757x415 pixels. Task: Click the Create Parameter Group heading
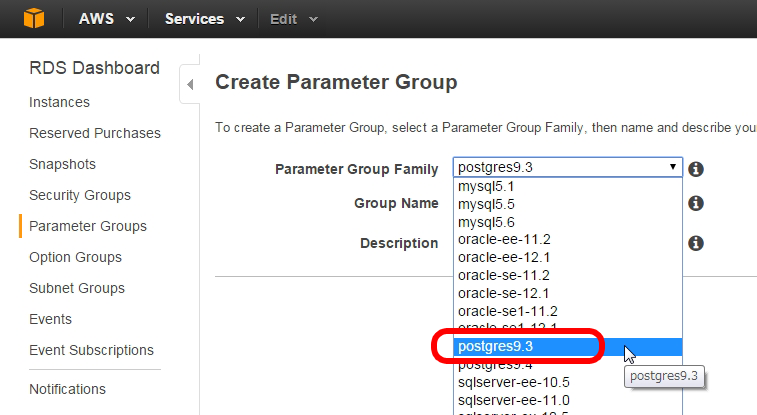point(336,82)
